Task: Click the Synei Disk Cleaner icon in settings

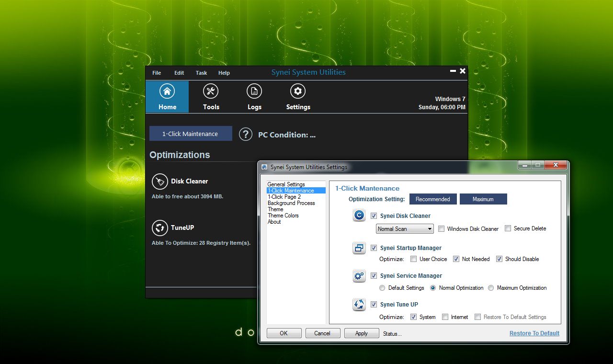Action: (359, 216)
